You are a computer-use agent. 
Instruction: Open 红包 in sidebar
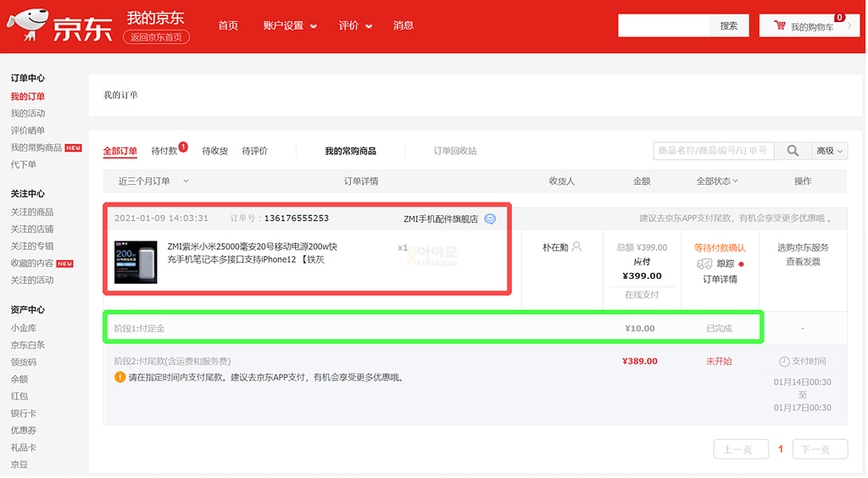point(19,397)
